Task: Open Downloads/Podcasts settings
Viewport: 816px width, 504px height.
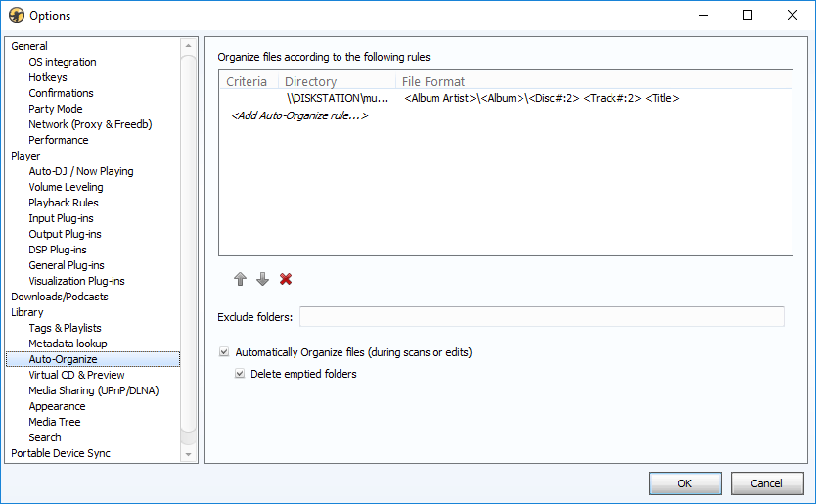Action: pos(59,297)
